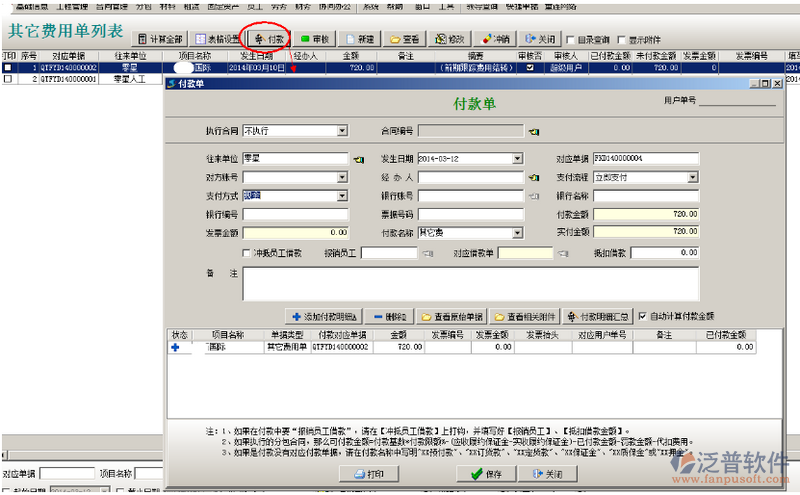
Task: Open 财务 menu in menu bar
Action: coord(303,6)
